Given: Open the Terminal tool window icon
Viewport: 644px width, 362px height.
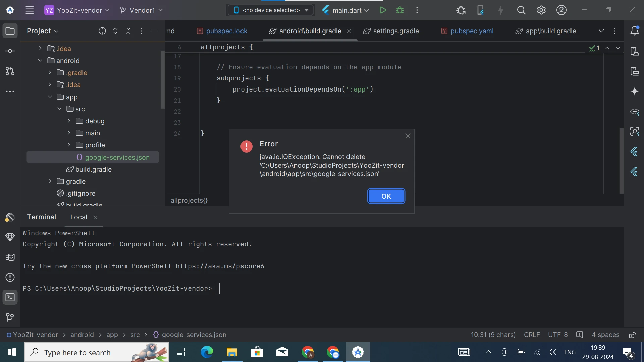Looking at the screenshot, I should (x=10, y=298).
